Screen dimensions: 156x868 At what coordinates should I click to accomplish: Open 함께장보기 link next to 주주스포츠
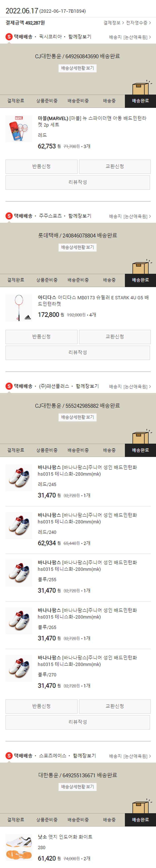pos(80,216)
